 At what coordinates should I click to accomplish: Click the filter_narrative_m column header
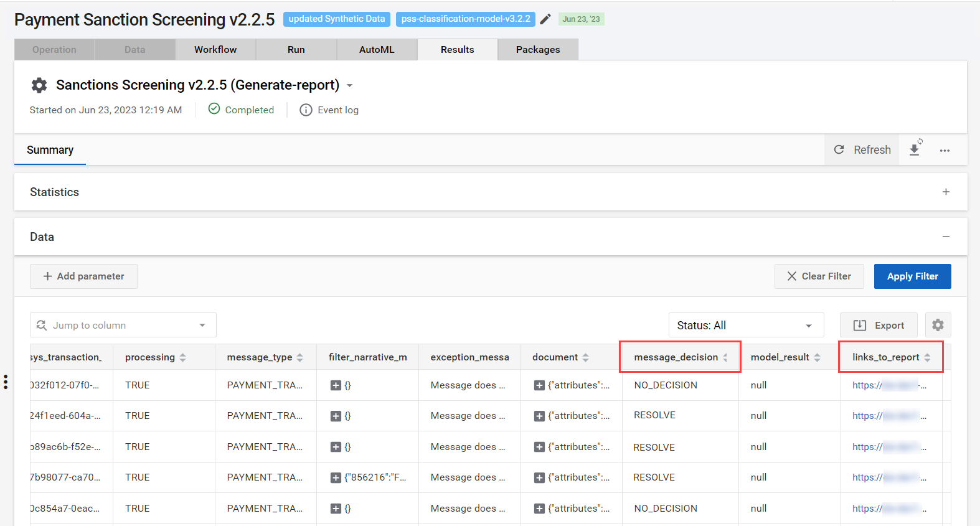[368, 357]
